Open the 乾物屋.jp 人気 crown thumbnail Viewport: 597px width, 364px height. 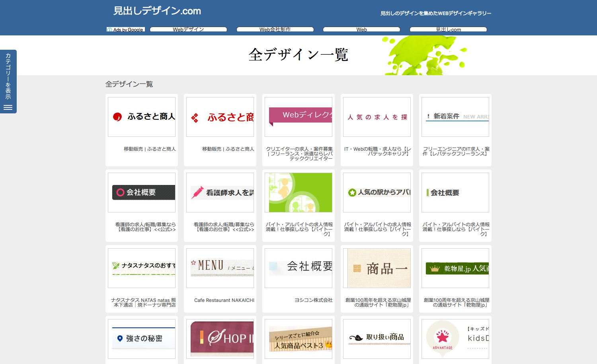click(x=455, y=268)
